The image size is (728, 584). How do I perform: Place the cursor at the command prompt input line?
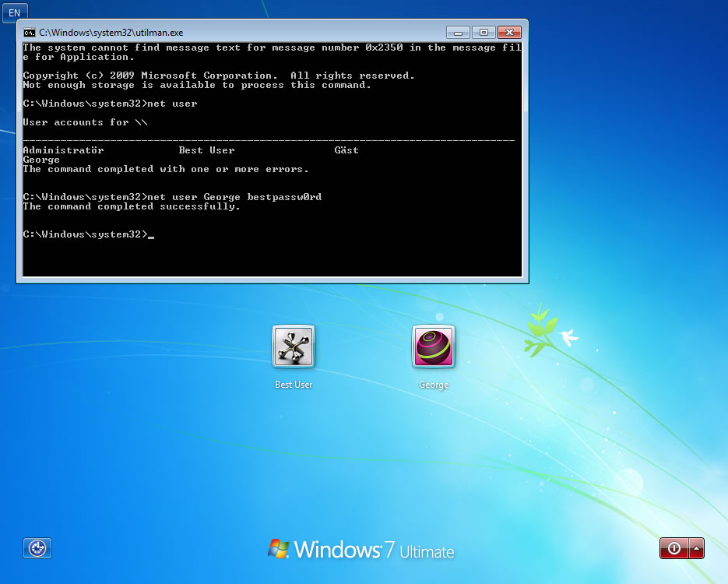pyautogui.click(x=151, y=234)
